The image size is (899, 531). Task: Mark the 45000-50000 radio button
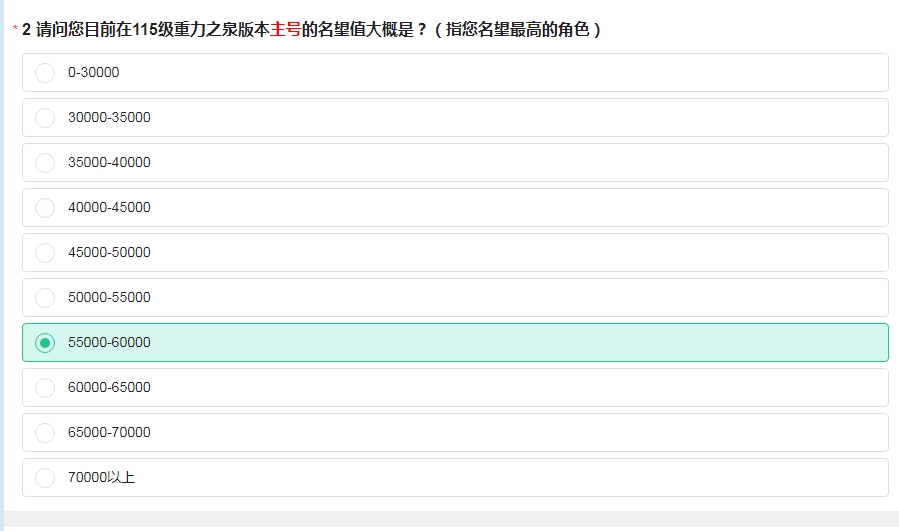tap(45, 253)
